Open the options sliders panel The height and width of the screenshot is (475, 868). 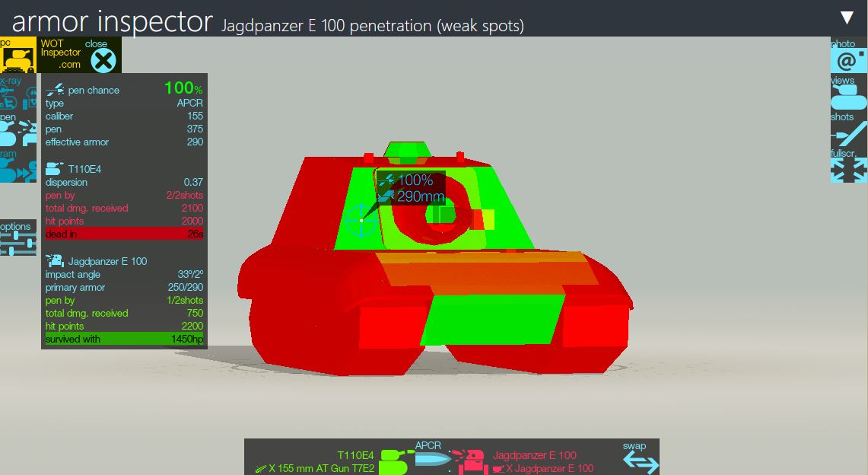(x=18, y=238)
